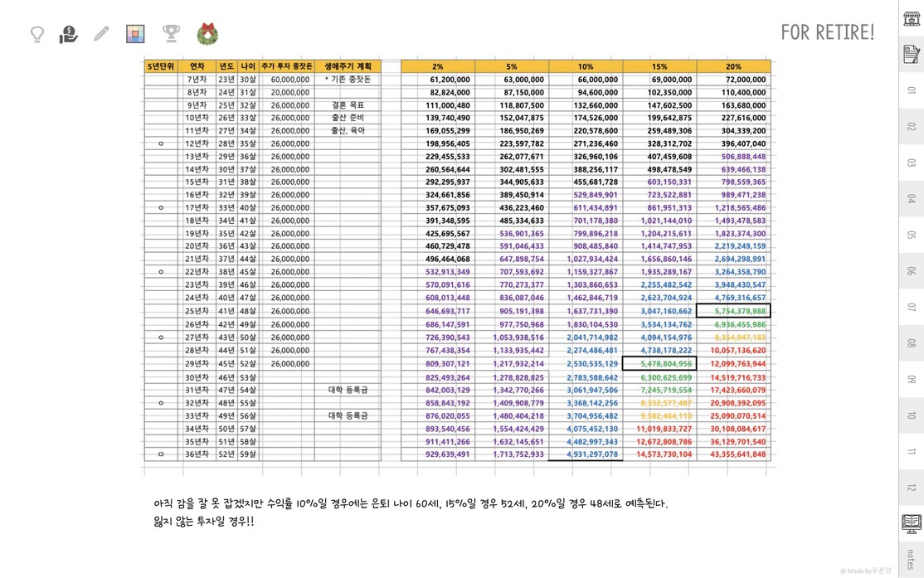Select the 61,200,000 cell
Screen dimensions: 924x578
438,80
